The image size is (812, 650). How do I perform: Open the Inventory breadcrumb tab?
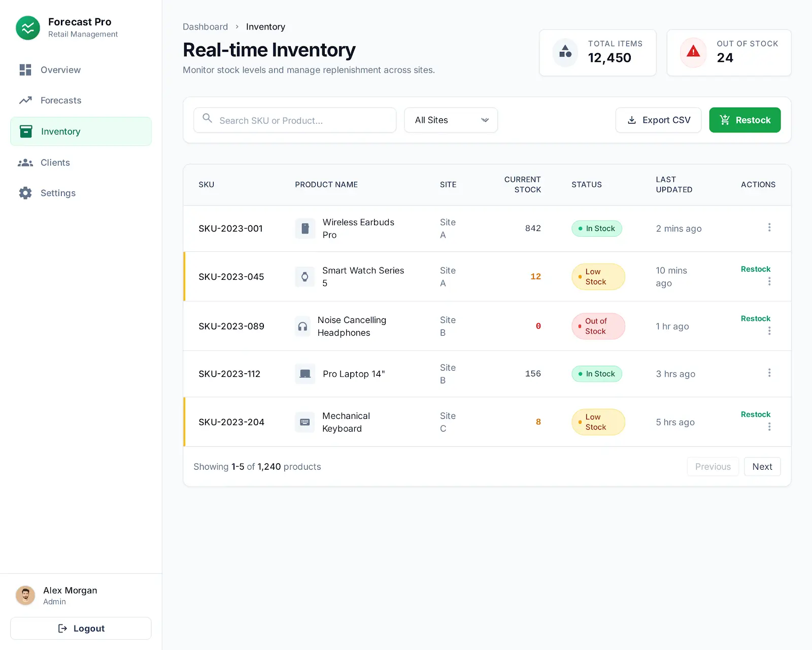pos(265,26)
